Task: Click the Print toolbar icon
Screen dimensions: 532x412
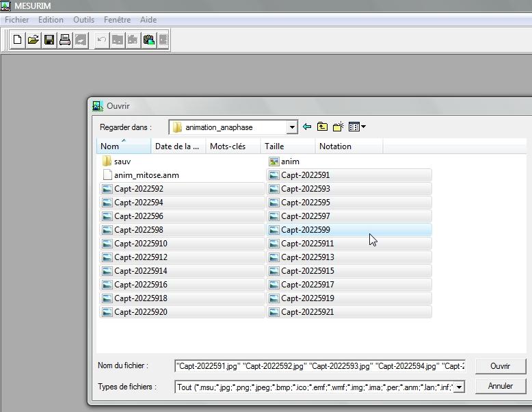Action: pyautogui.click(x=65, y=40)
